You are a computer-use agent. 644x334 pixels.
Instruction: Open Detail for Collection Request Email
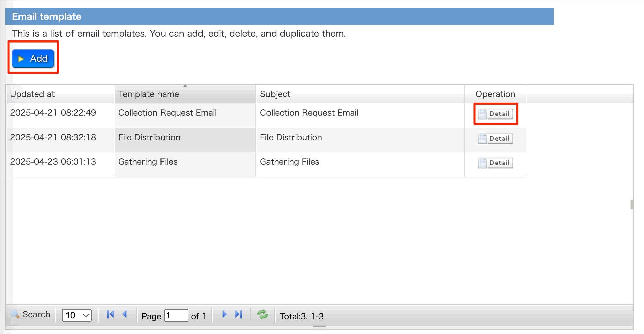495,114
